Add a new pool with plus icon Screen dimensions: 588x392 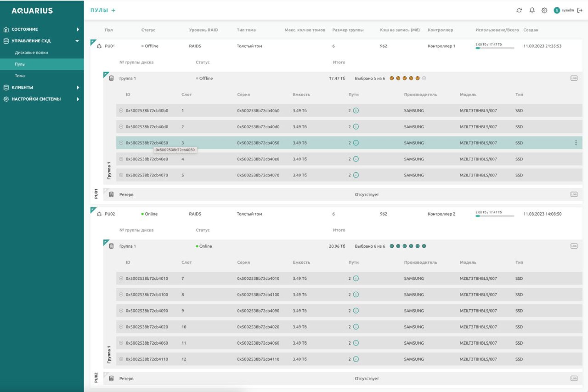tap(113, 10)
